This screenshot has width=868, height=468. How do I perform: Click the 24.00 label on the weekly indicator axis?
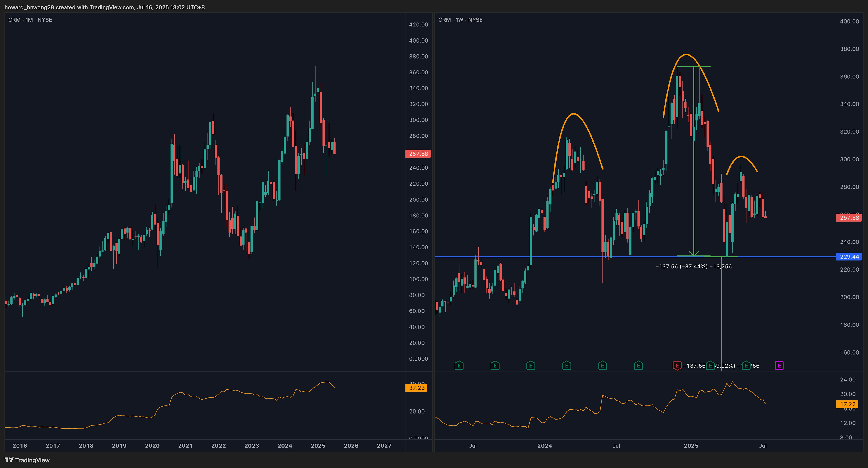click(x=848, y=380)
